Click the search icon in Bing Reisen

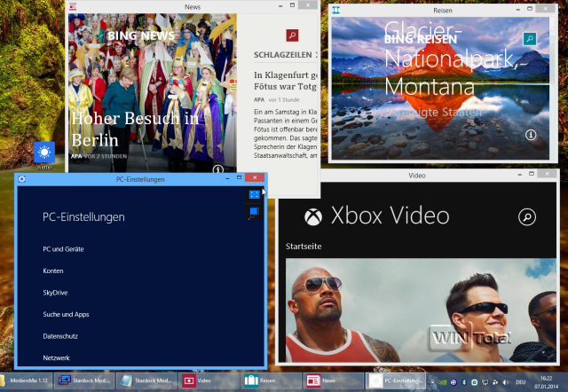tap(530, 40)
